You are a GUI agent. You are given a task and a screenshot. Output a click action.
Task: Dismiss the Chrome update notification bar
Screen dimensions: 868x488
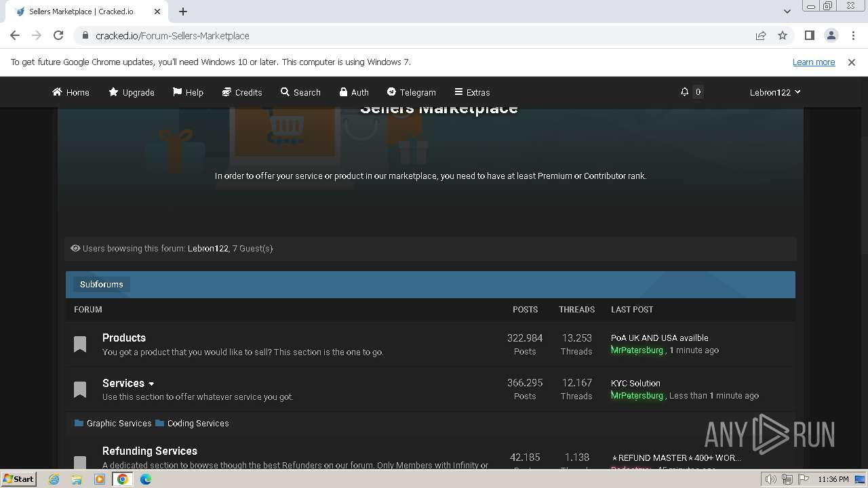(852, 62)
